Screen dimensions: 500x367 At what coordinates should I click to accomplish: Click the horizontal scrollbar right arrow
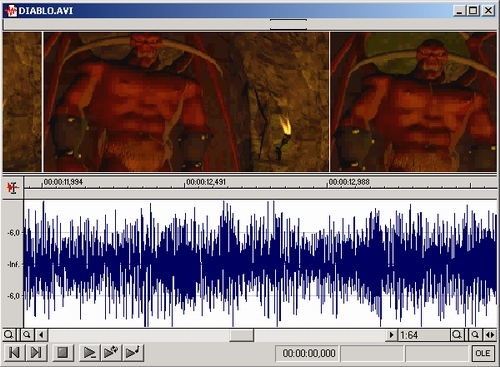pos(391,335)
